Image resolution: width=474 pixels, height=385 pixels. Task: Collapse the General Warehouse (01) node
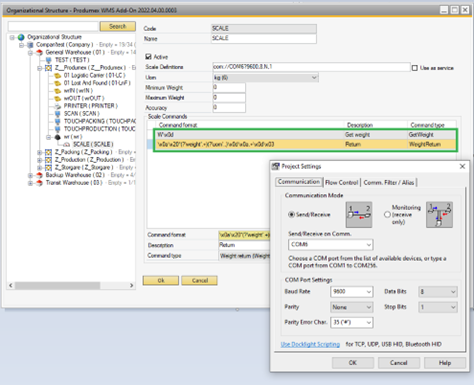pos(30,53)
